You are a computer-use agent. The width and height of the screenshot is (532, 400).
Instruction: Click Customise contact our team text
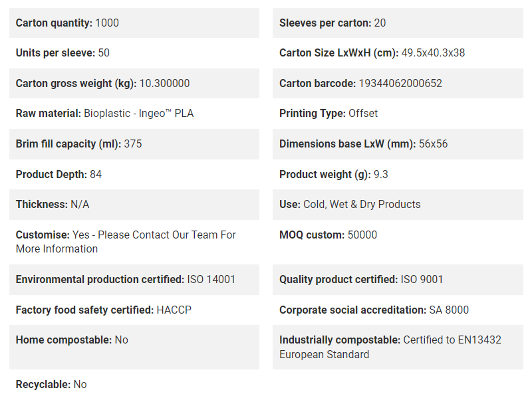coord(126,242)
